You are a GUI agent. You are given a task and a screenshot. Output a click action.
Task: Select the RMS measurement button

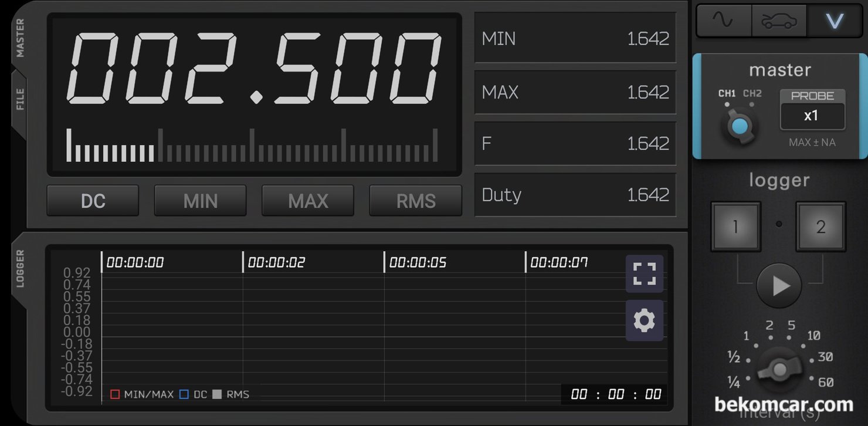click(x=416, y=201)
